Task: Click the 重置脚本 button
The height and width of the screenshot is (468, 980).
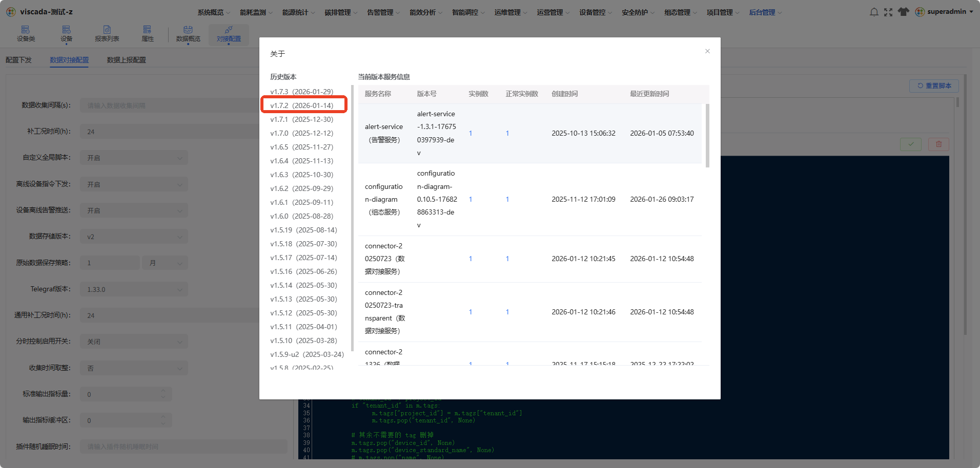Action: pyautogui.click(x=934, y=86)
